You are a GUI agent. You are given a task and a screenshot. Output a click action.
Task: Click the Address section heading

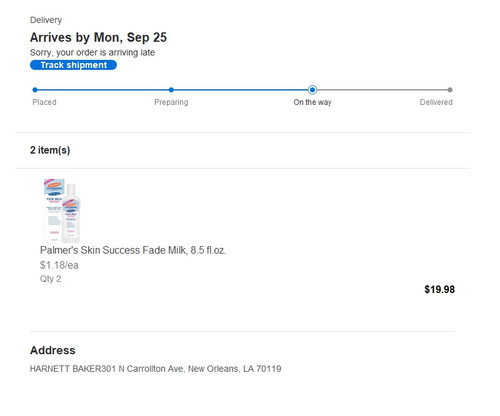coord(53,350)
